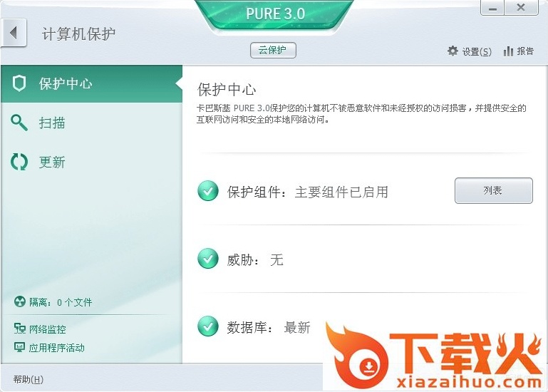The width and height of the screenshot is (548, 392).
Task: Select the 保护中心 tab
Action: click(91, 84)
